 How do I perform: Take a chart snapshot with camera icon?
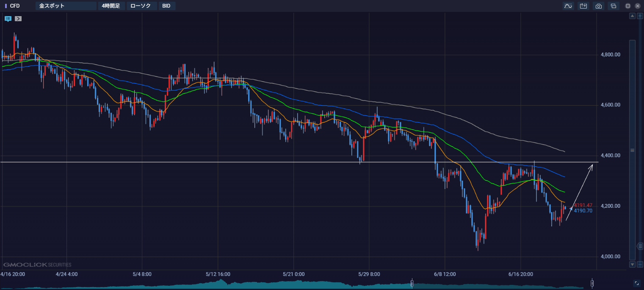(x=598, y=6)
